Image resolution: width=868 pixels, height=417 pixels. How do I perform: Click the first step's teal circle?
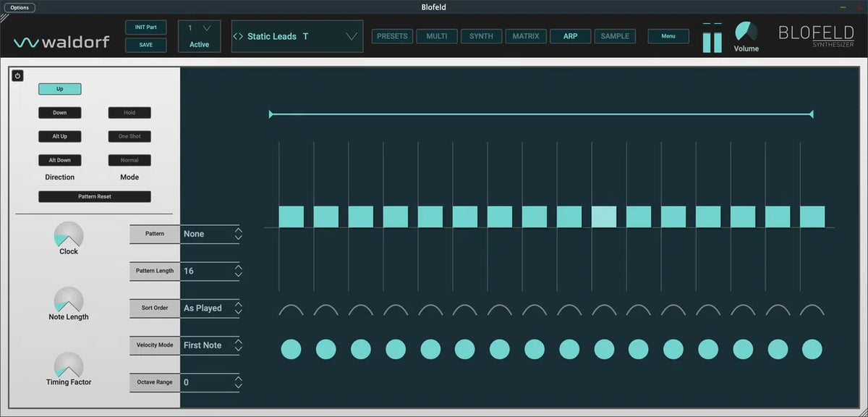291,349
